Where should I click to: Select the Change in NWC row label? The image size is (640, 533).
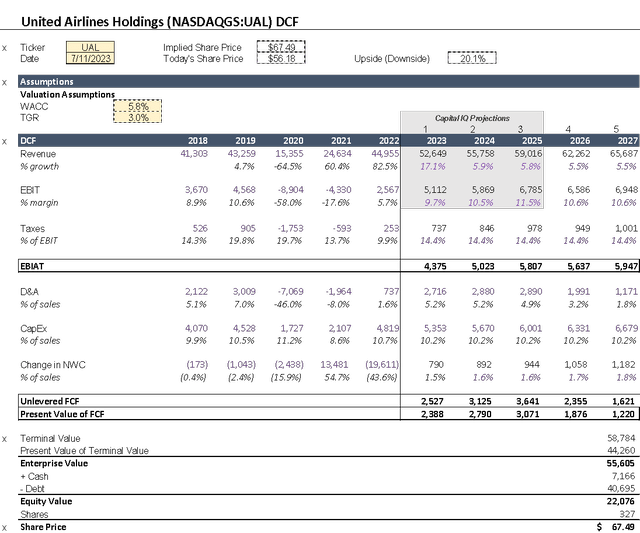coord(53,364)
